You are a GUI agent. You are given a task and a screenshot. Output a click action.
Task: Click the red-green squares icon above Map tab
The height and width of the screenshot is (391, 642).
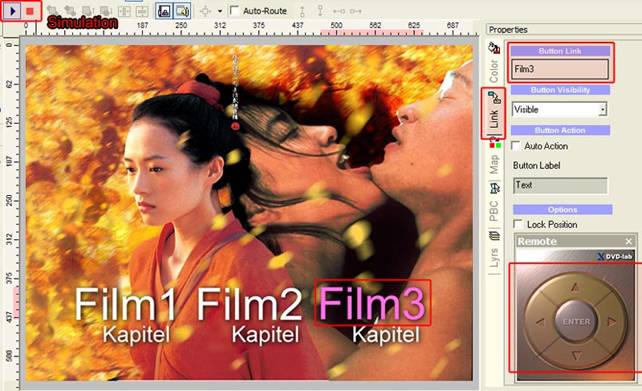click(x=495, y=144)
